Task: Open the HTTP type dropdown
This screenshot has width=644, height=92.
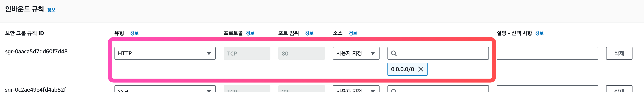Action: [165, 53]
